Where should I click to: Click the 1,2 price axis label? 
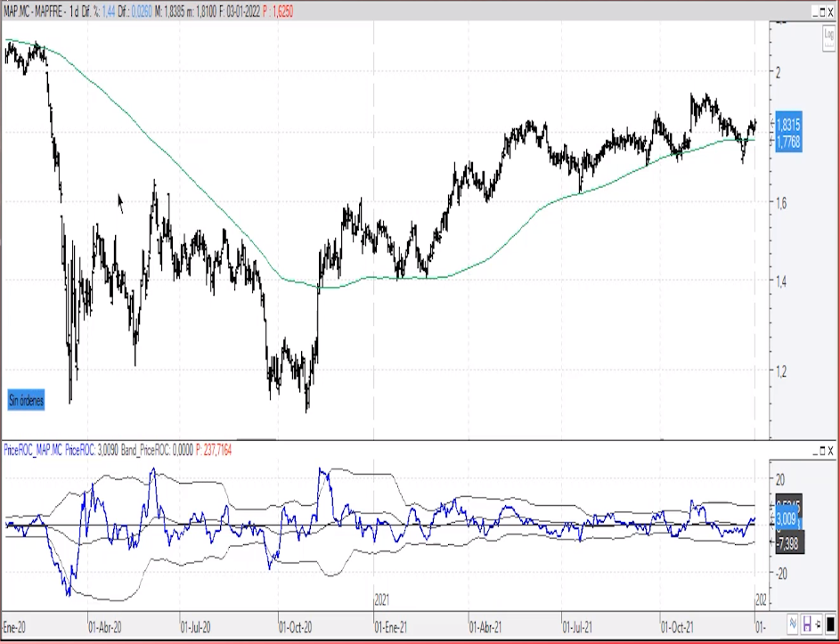781,371
